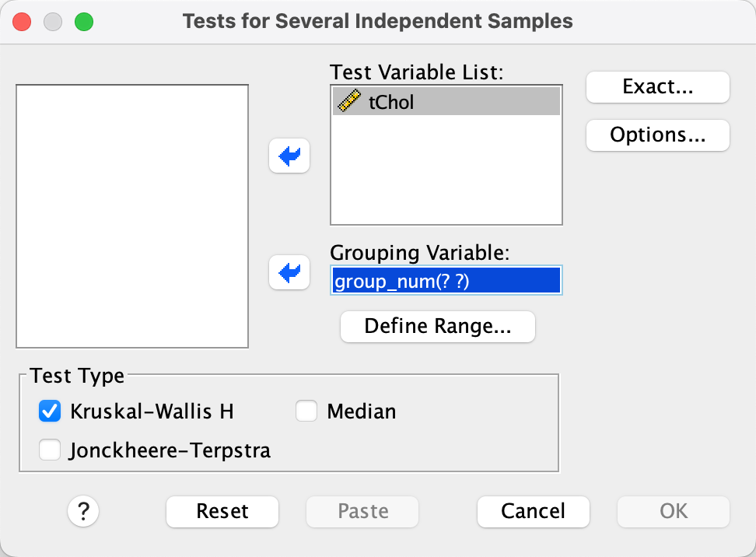Click the green zoom window button
Image resolution: width=756 pixels, height=557 pixels.
[83, 21]
